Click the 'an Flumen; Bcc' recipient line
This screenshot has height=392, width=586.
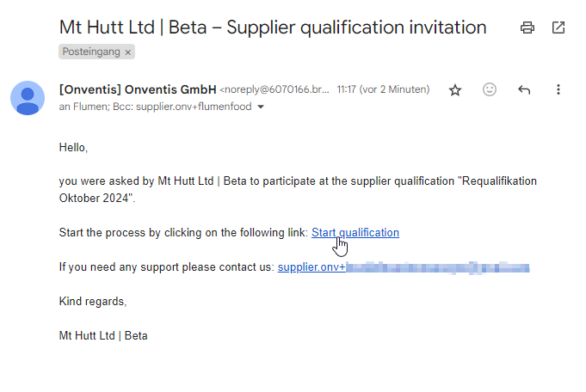[x=155, y=107]
